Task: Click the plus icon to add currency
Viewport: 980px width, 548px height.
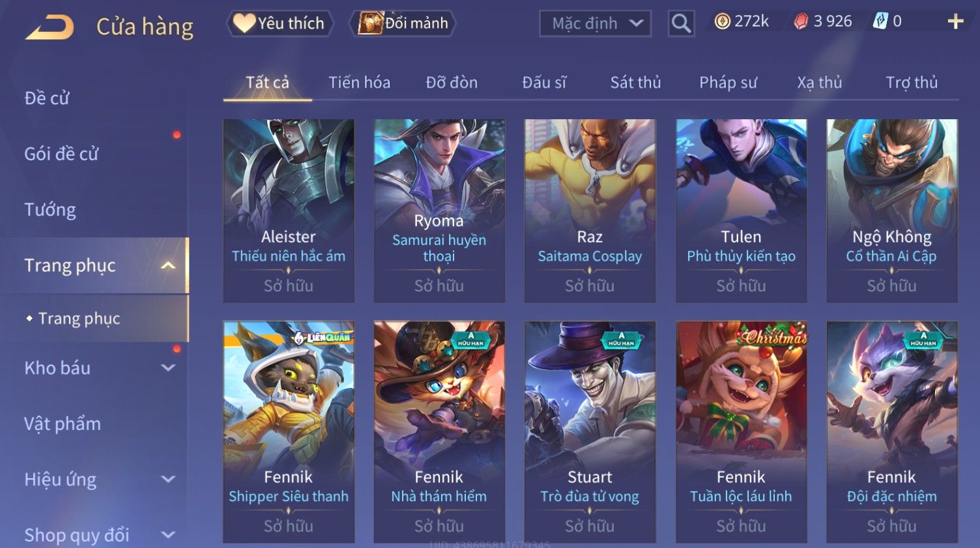Action: [x=955, y=22]
